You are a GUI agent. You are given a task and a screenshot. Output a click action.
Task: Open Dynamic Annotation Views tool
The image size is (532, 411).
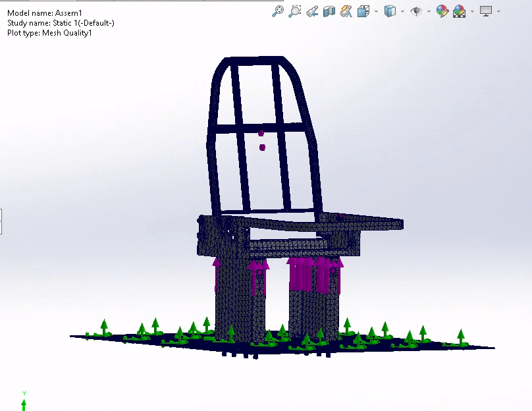pyautogui.click(x=346, y=11)
